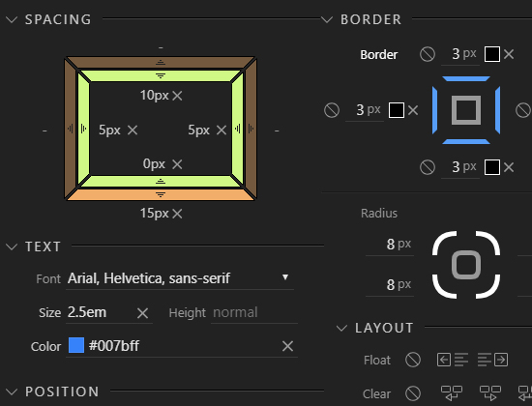Screen dimensions: 532x406
Task: Open the #007bff text color swatch
Action: tap(76, 345)
